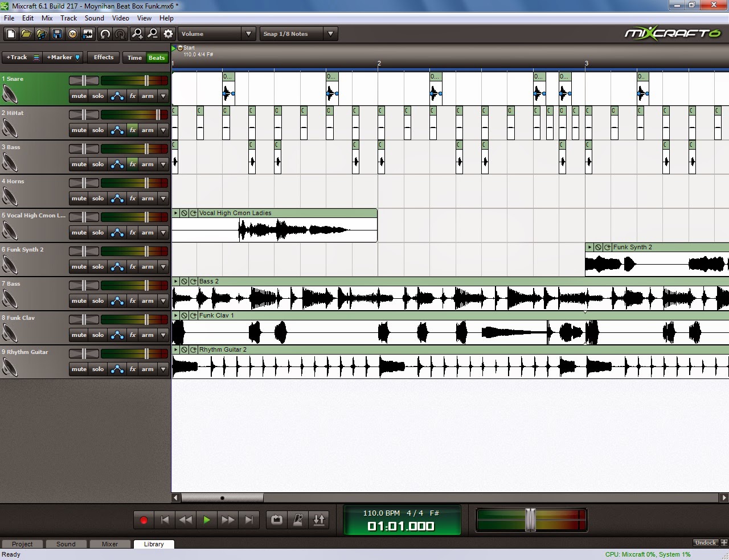Screen dimensions: 729x560
Task: Undo the last action
Action: click(x=105, y=34)
